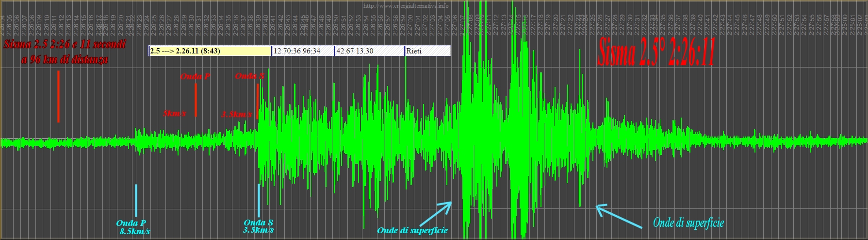Select the 'Rieti' location field
The height and width of the screenshot is (240, 868).
(428, 51)
